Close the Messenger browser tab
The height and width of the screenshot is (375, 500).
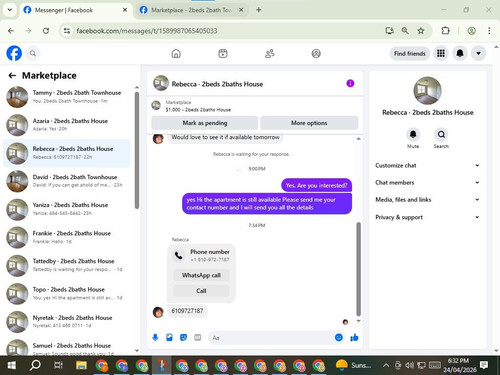[x=125, y=10]
